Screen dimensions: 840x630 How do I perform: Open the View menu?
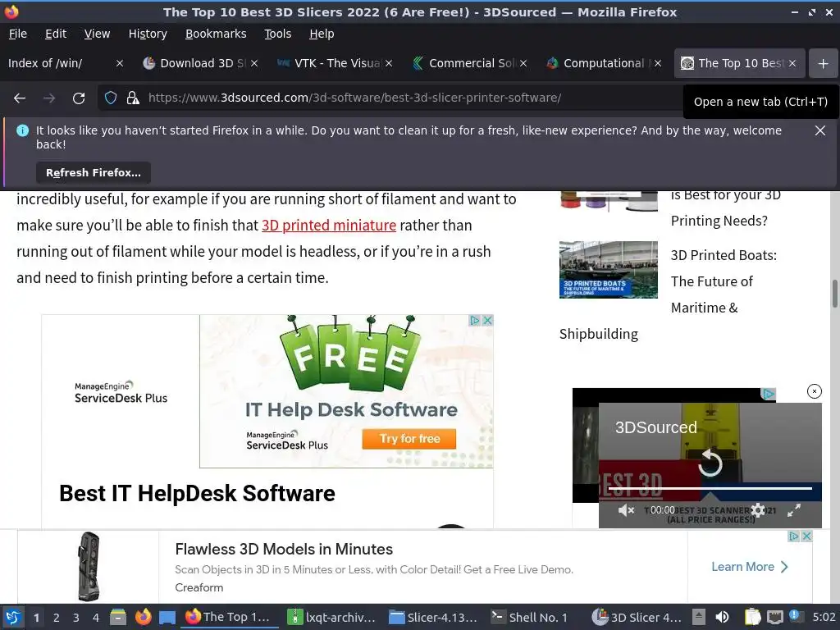(x=97, y=34)
